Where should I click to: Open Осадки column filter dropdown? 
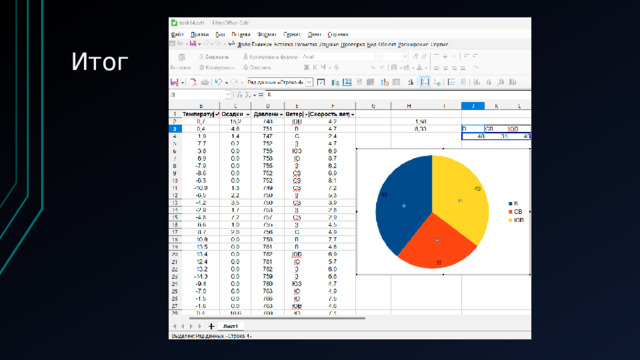[x=247, y=114]
